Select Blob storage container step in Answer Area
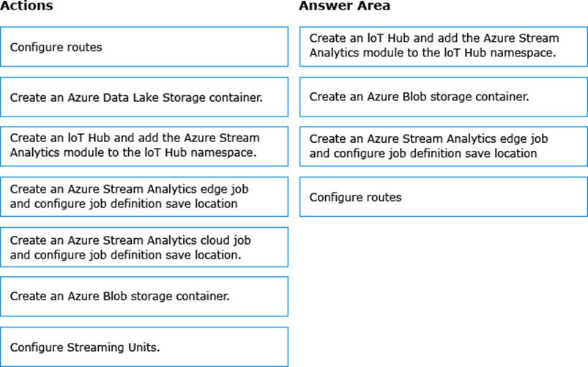 point(443,97)
